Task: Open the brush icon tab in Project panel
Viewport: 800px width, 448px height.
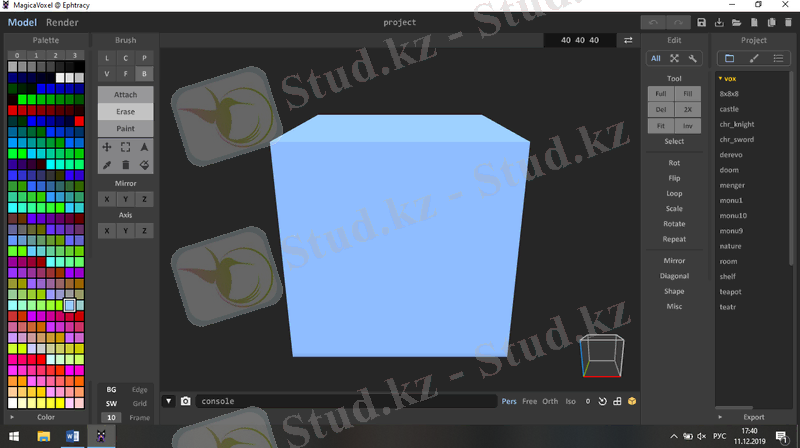Action: pos(754,58)
